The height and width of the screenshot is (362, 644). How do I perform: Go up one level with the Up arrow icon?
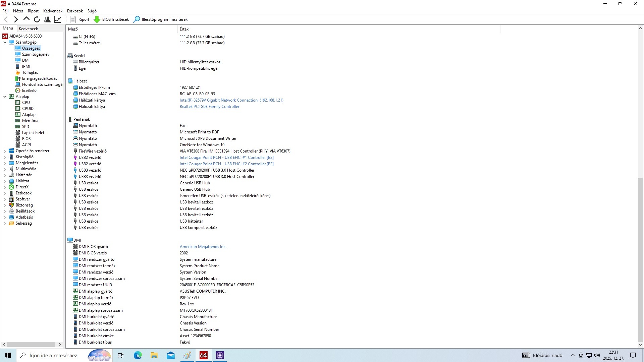26,19
